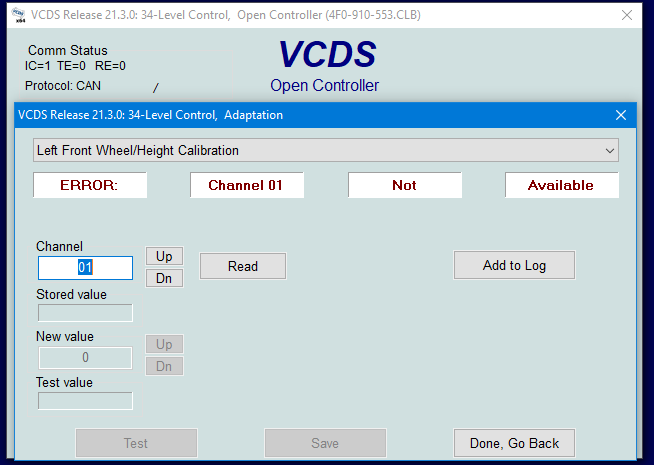The image size is (654, 465).
Task: Click the Open Controller heading text
Action: coord(324,85)
